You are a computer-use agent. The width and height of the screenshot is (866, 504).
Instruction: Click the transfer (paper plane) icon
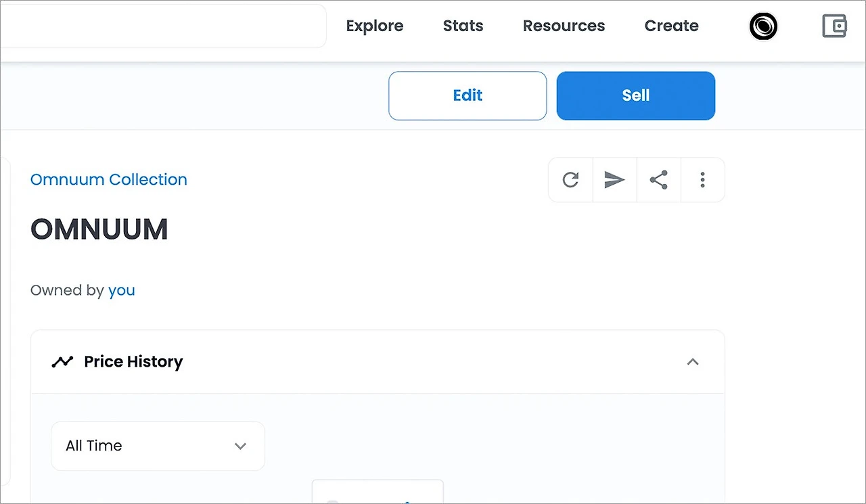pyautogui.click(x=614, y=180)
